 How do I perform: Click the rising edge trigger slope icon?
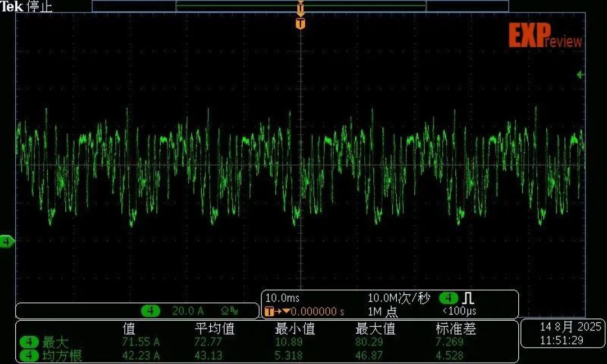click(468, 298)
